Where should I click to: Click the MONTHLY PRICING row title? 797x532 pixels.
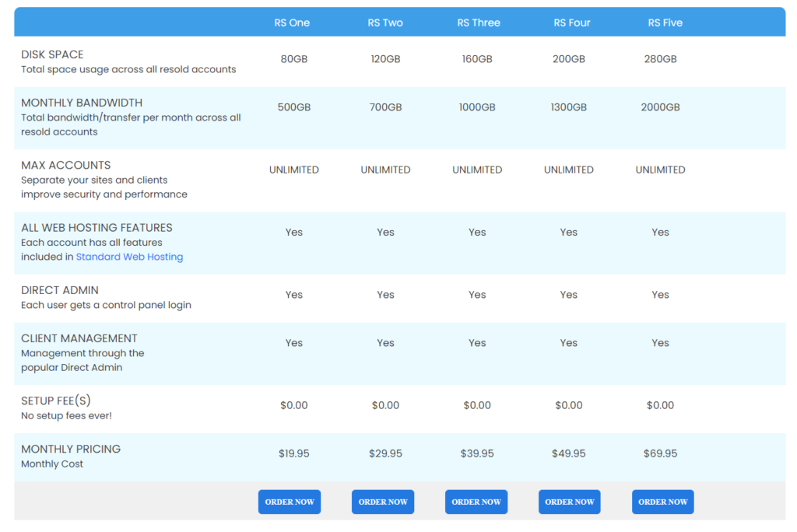point(71,450)
